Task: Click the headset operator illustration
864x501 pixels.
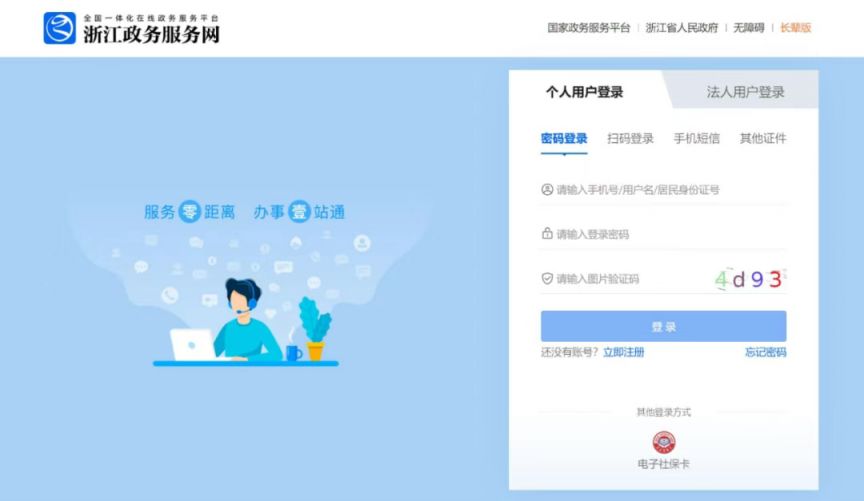Action: pos(246,321)
